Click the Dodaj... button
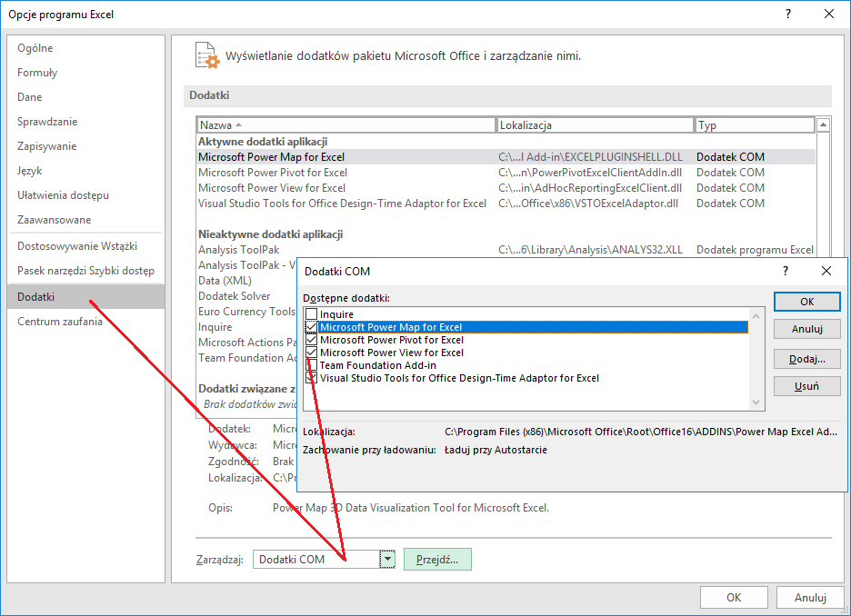The image size is (851, 616). pos(807,359)
